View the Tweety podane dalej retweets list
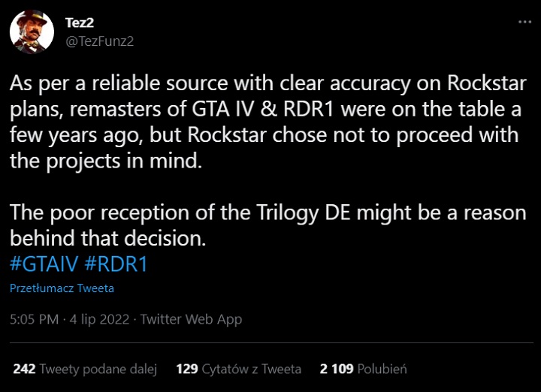Viewport: 541px width, 392px height. (98, 369)
